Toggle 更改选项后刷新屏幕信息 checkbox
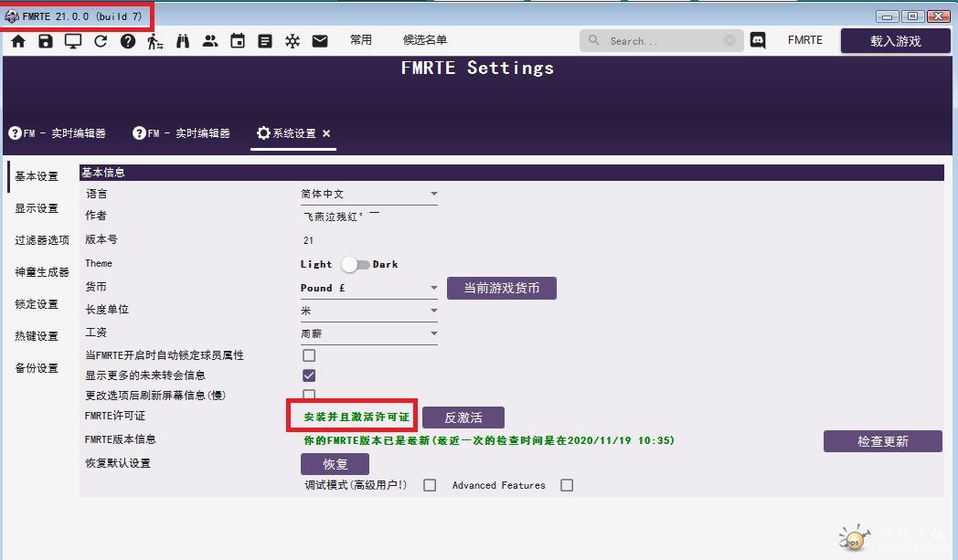 [309, 395]
